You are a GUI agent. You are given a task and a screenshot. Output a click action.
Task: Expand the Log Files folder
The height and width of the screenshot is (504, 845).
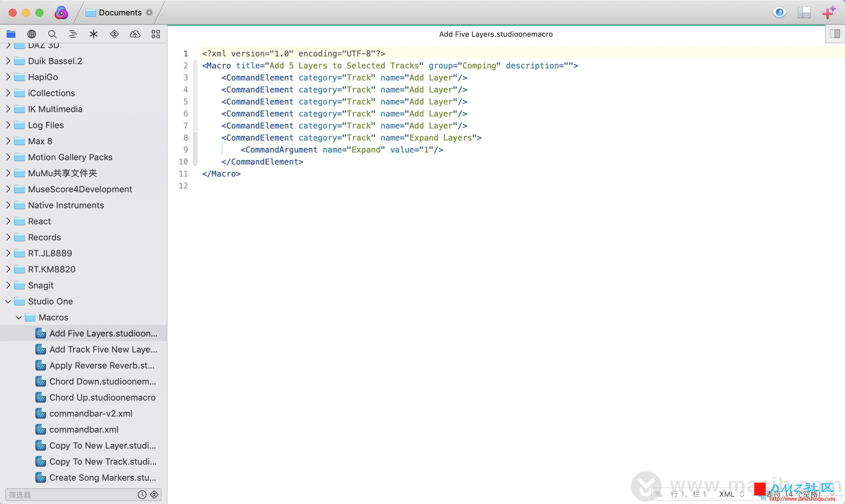8,124
